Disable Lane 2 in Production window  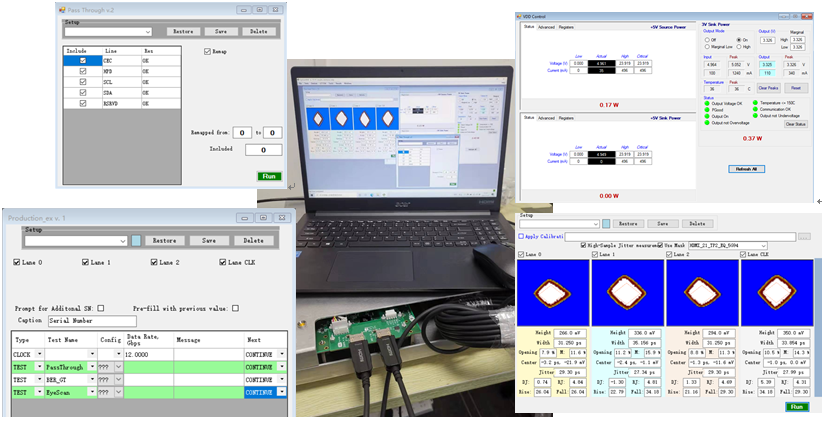[x=155, y=263]
